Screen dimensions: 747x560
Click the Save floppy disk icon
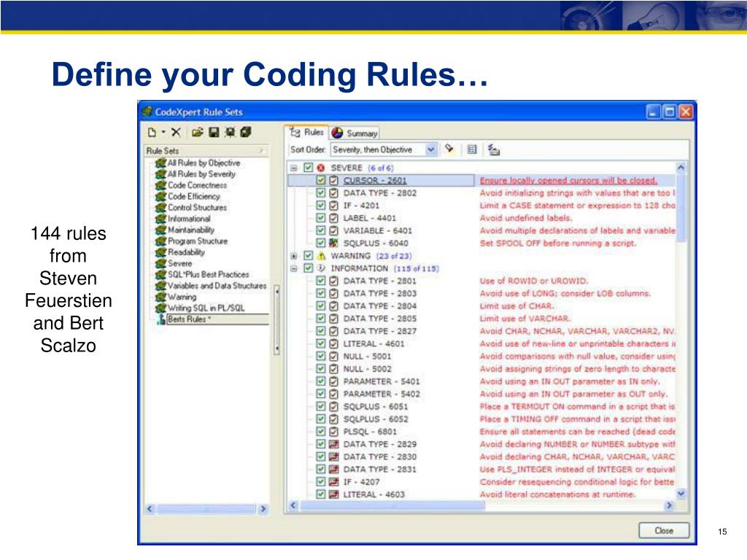pyautogui.click(x=214, y=133)
